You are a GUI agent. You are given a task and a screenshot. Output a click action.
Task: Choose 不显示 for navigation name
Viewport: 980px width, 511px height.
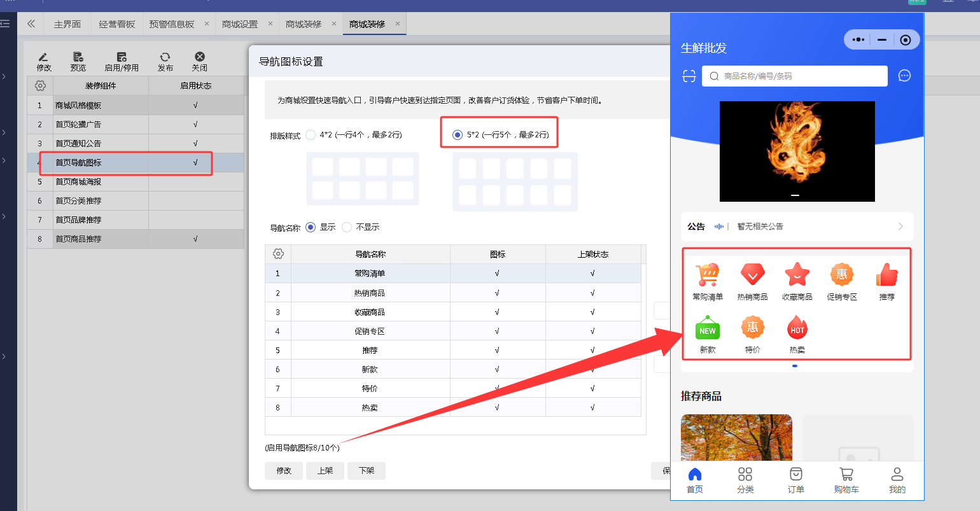[347, 227]
